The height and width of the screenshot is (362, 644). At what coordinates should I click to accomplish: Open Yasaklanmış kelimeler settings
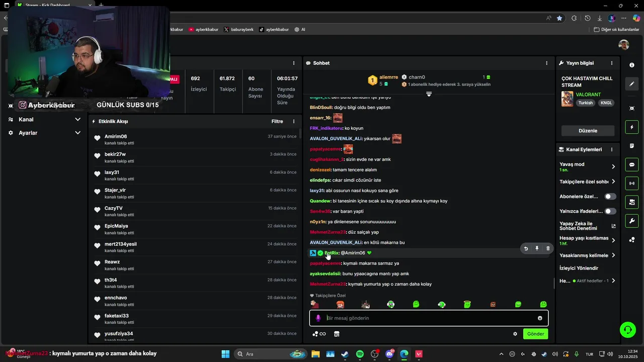588,255
